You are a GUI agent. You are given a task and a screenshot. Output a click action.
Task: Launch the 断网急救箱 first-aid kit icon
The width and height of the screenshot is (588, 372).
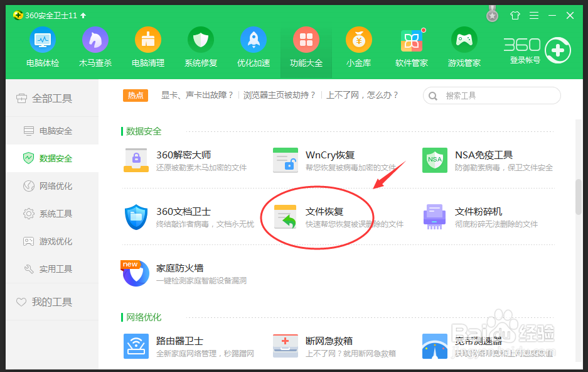tap(286, 346)
